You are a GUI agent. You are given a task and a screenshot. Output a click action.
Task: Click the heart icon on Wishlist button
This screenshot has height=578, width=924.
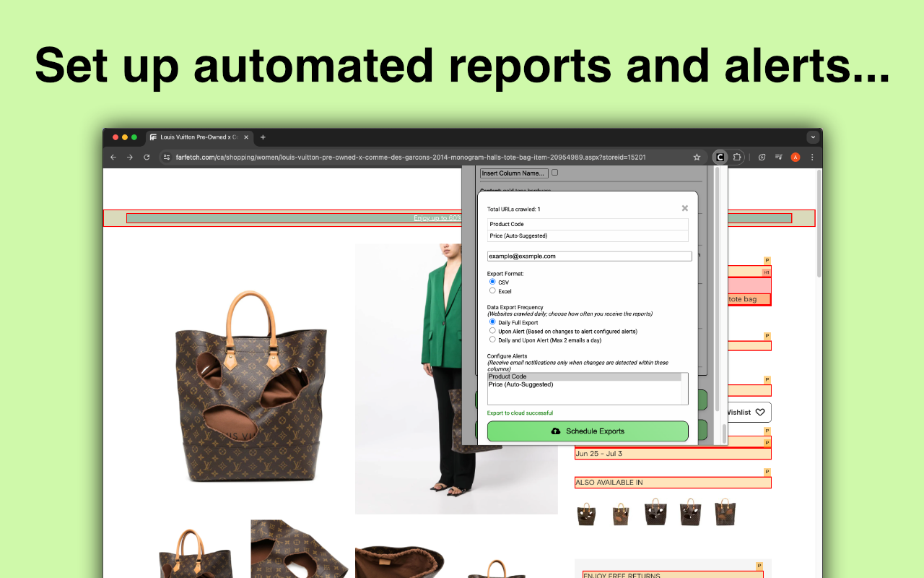pyautogui.click(x=760, y=413)
